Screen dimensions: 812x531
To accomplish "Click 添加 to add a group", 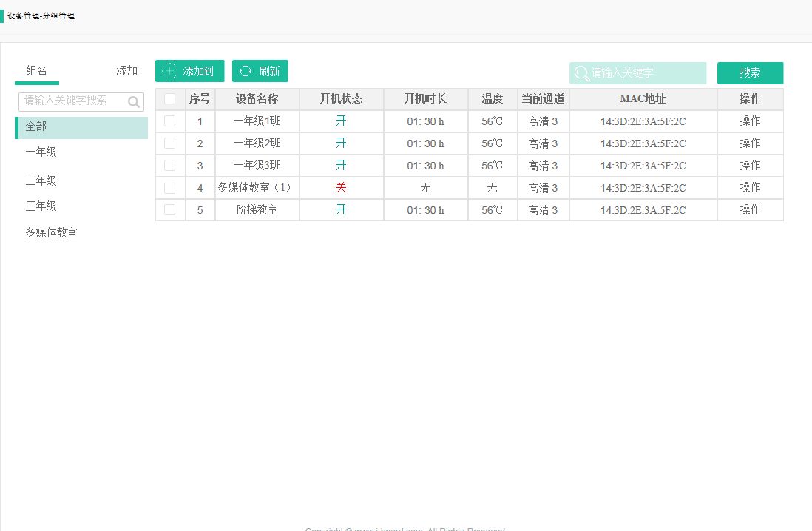I will click(126, 71).
